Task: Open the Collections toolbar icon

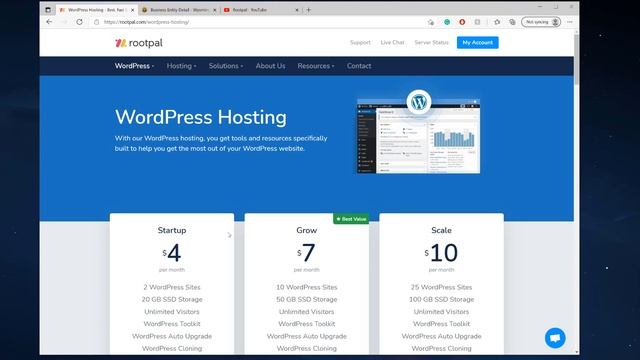Action: point(512,22)
